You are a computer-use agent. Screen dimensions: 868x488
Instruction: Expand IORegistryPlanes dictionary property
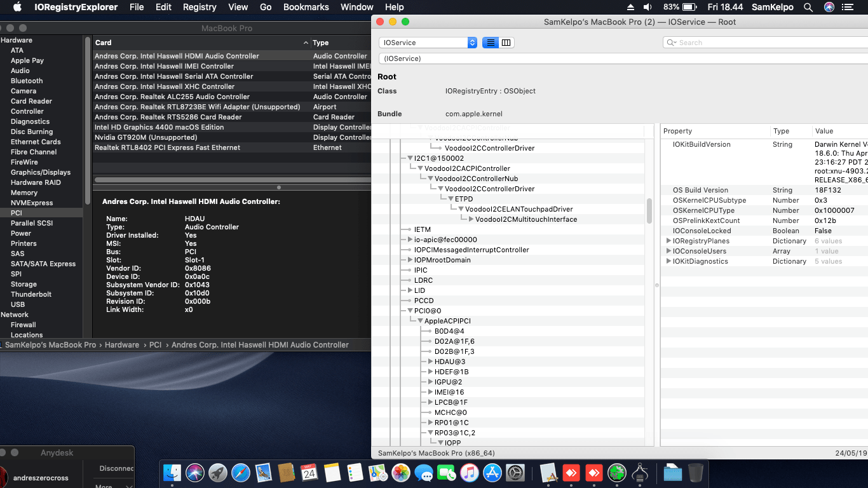[x=668, y=241]
